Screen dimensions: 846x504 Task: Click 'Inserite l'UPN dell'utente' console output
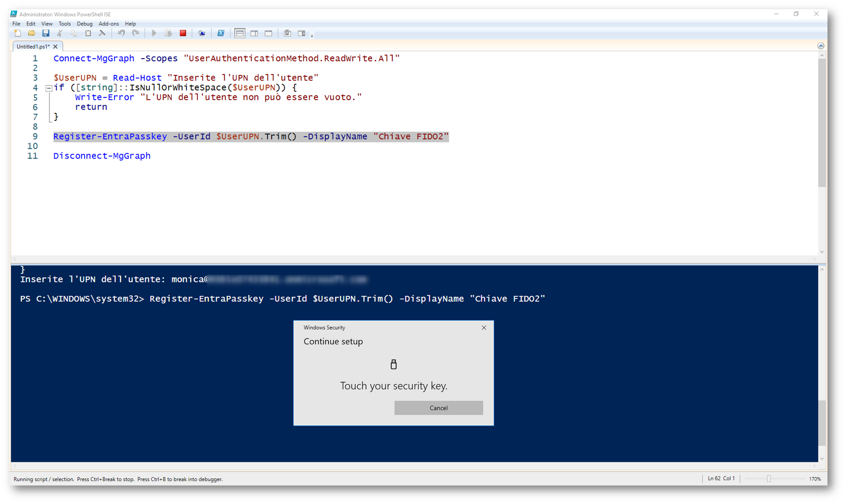[x=193, y=279]
